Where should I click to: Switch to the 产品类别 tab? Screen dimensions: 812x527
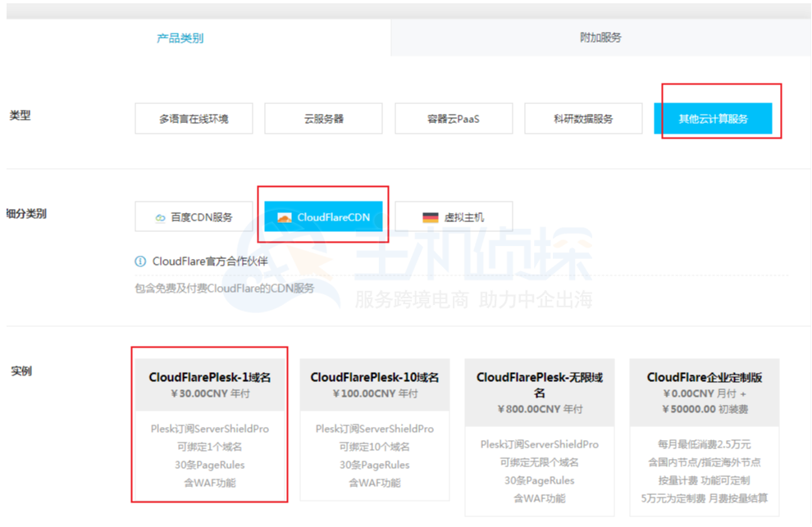(x=180, y=38)
